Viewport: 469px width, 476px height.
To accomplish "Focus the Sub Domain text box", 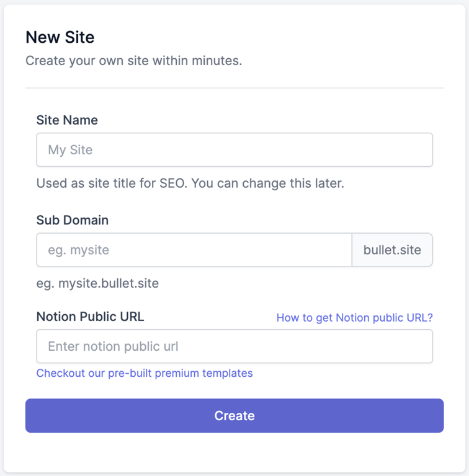I will pos(194,250).
